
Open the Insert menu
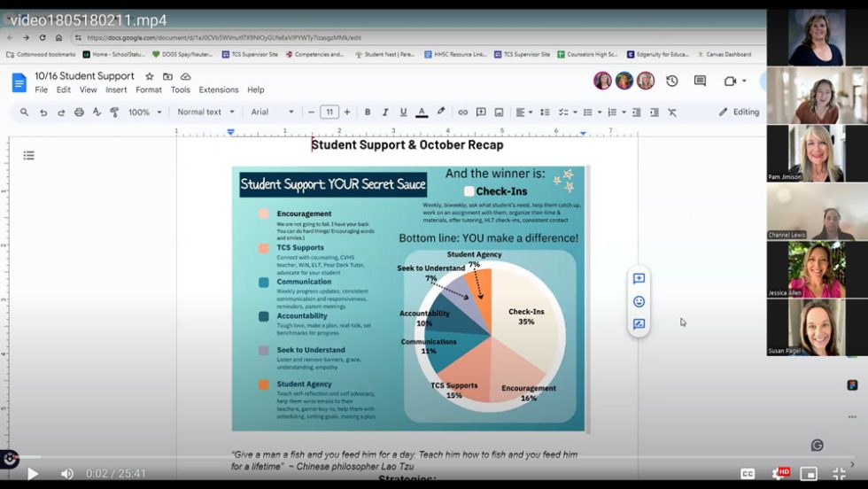[x=116, y=90]
